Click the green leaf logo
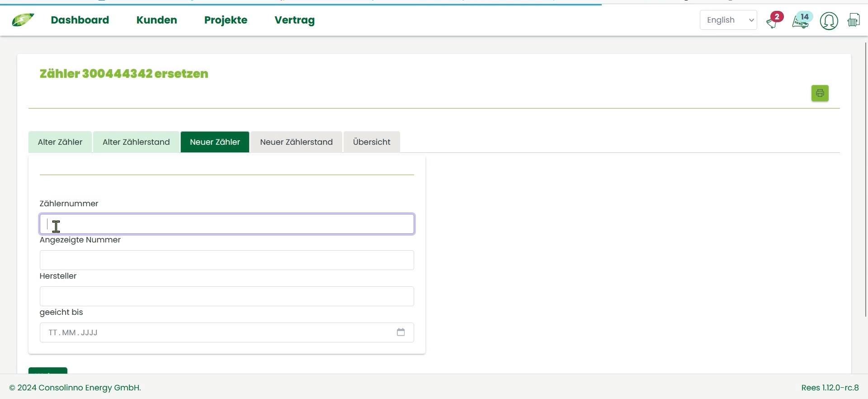868x399 pixels. pyautogui.click(x=23, y=20)
